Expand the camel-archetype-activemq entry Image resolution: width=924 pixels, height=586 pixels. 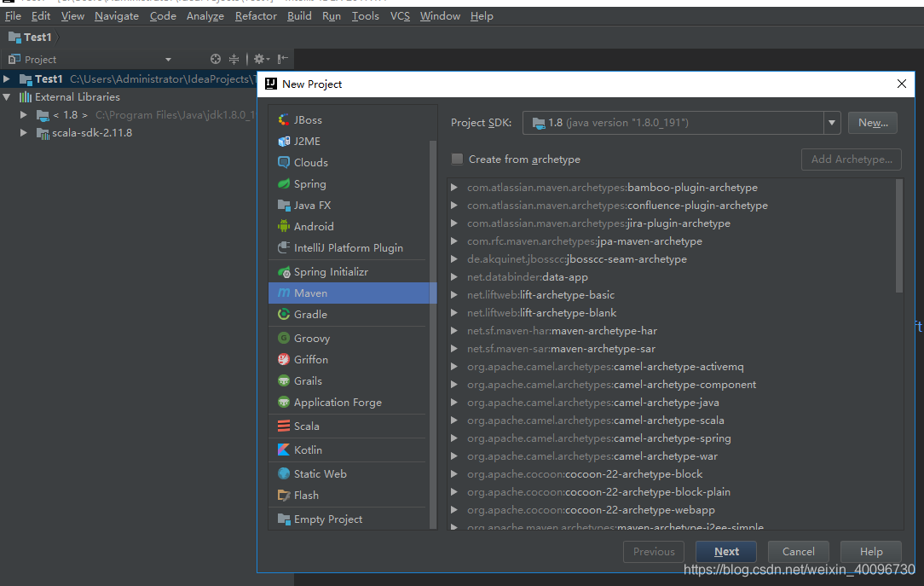point(454,367)
